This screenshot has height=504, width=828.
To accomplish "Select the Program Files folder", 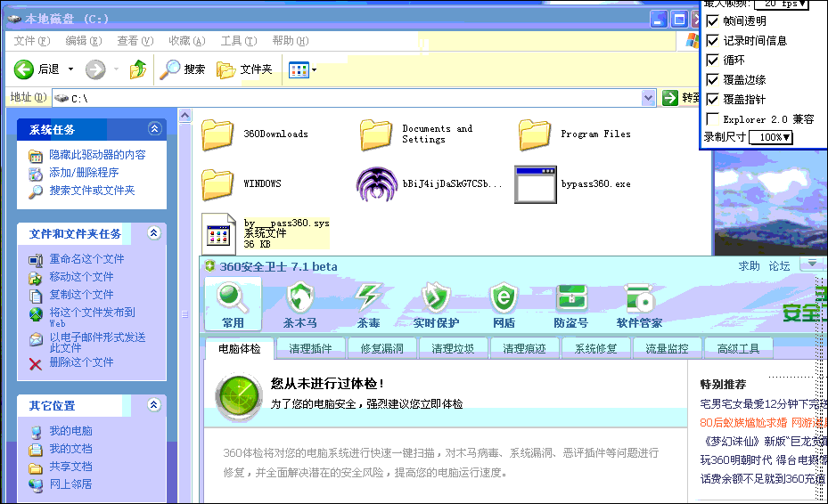I will pyautogui.click(x=534, y=134).
